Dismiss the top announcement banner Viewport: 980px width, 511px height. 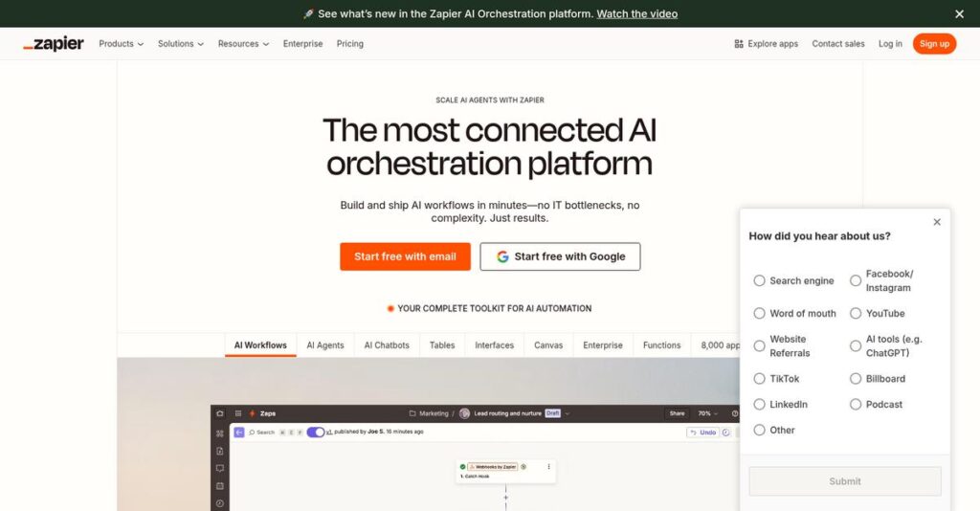click(x=959, y=13)
